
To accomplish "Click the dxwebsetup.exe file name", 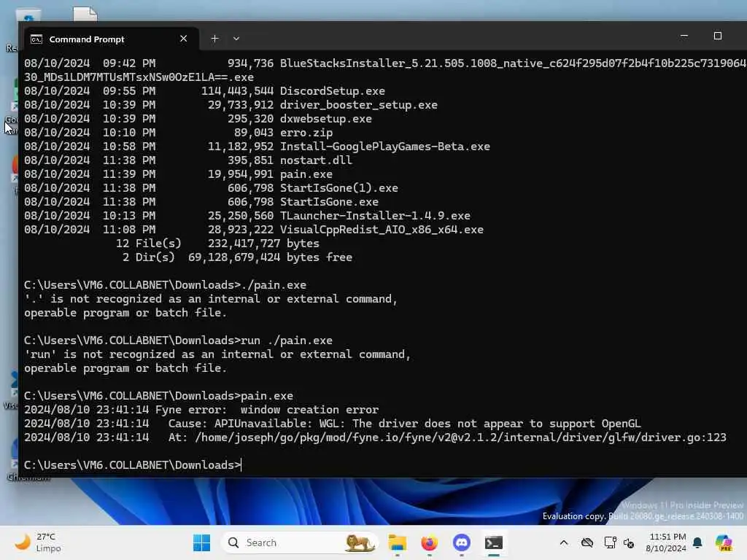I will (326, 119).
